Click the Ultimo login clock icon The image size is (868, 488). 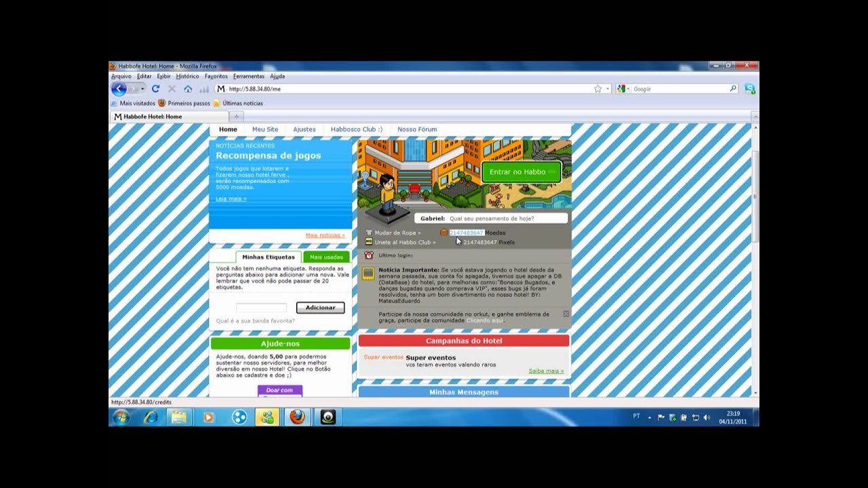tap(369, 256)
